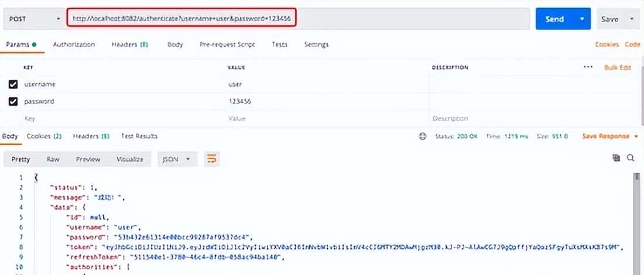
Task: Click the value cell containing 123456
Action: pos(327,101)
